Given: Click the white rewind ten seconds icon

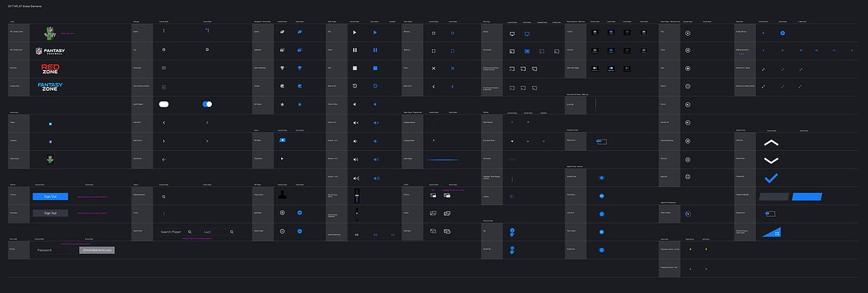Looking at the screenshot, I should pyautogui.click(x=355, y=86).
